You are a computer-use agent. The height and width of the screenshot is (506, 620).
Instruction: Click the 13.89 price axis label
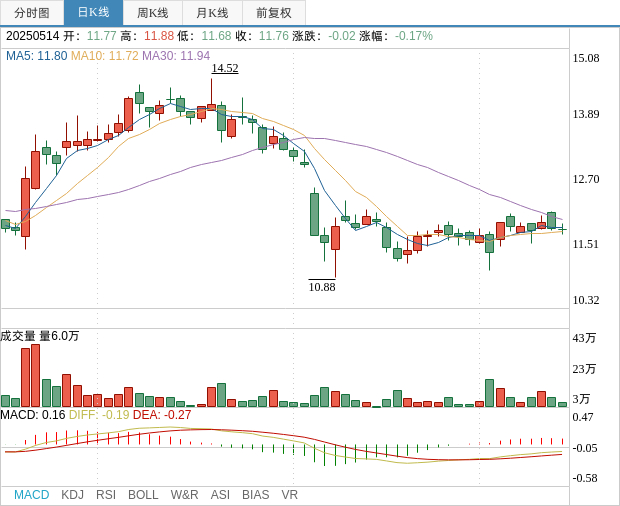pos(586,114)
